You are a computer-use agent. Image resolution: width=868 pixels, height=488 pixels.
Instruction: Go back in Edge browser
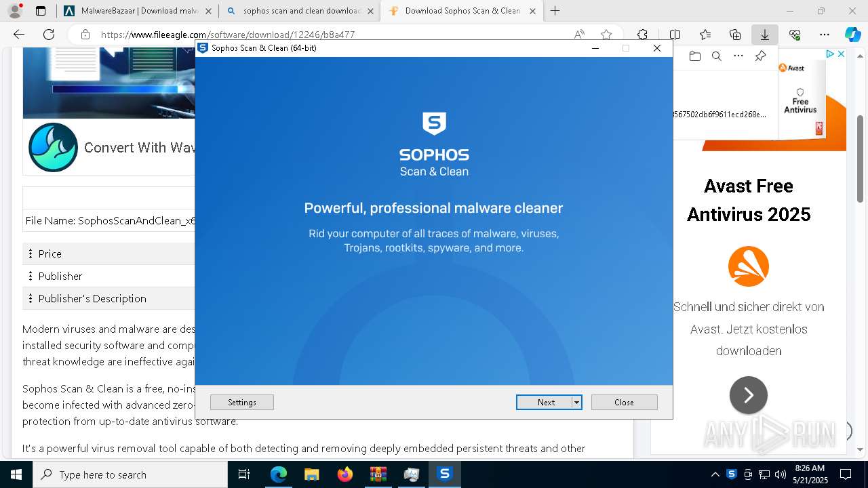tap(19, 35)
